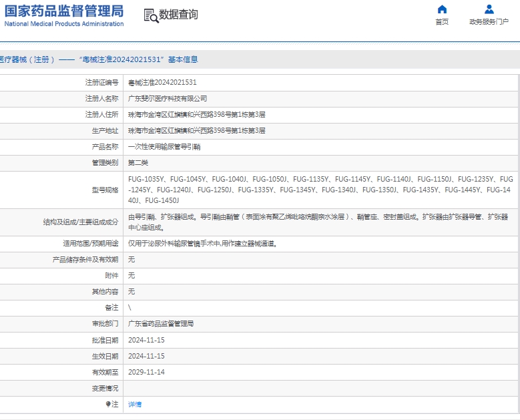Click the 政务服务门户 label

pyautogui.click(x=489, y=22)
